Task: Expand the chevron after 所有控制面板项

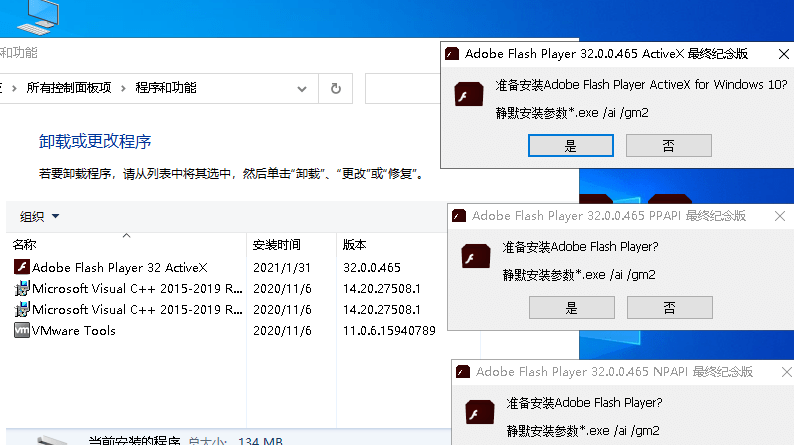Action: coord(123,89)
